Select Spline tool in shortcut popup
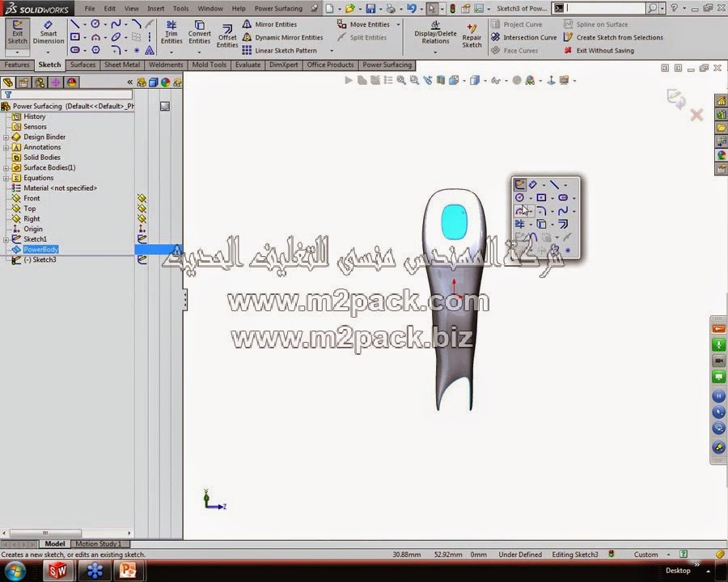The image size is (728, 582). click(x=563, y=211)
